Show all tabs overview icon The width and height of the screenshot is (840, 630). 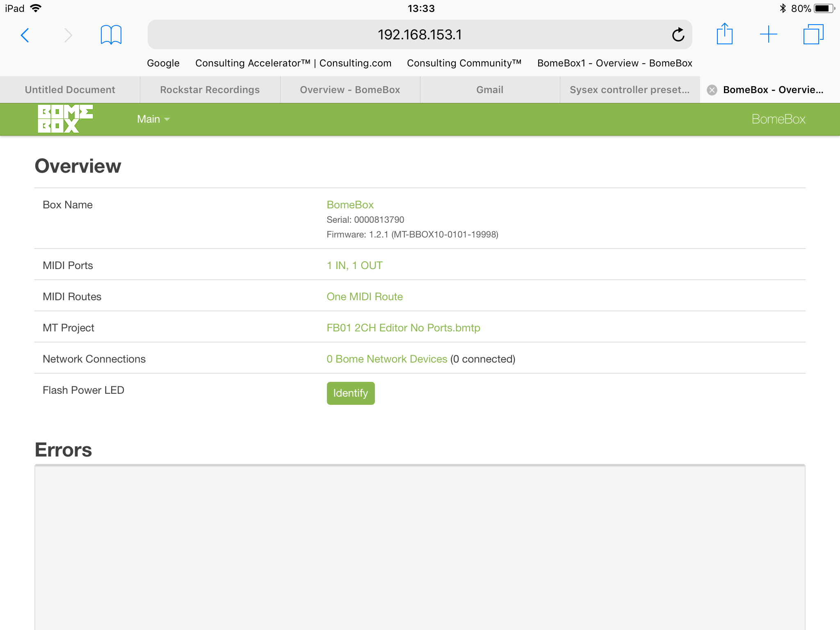coord(813,34)
